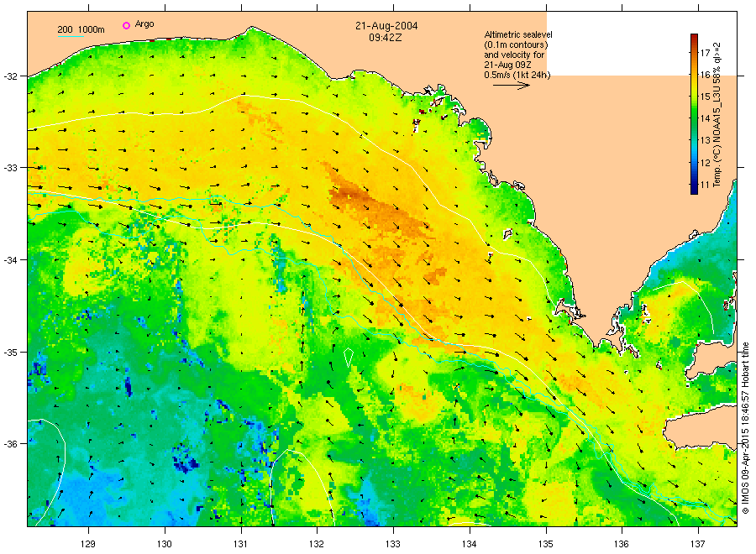Image resolution: width=756 pixels, height=554 pixels.
Task: Click the -34 latitude axis label
Action: [9, 260]
